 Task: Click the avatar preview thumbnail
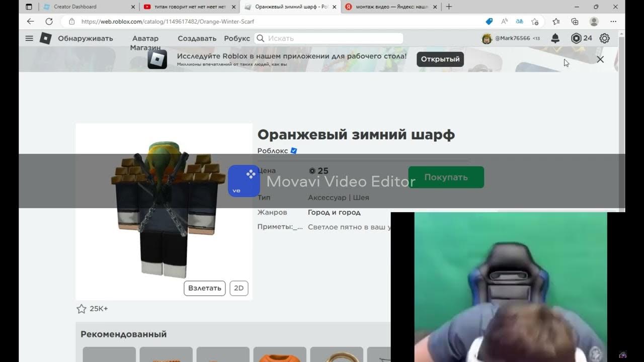[164, 212]
